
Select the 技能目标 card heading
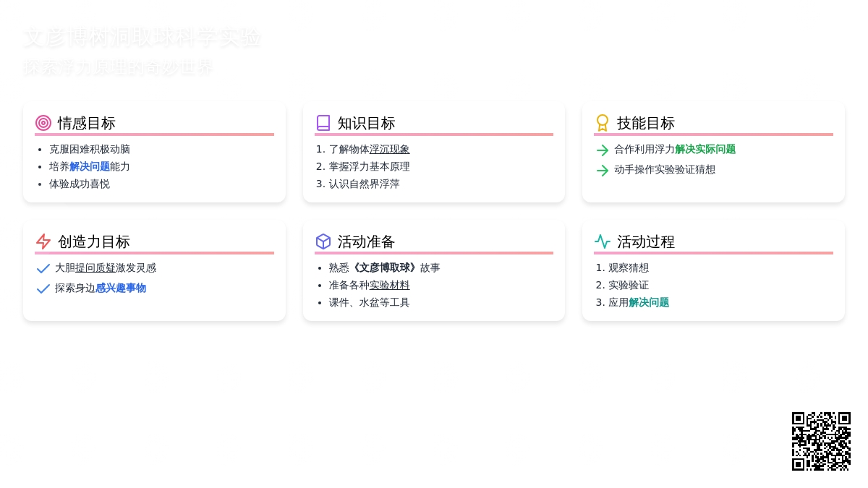pyautogui.click(x=646, y=124)
